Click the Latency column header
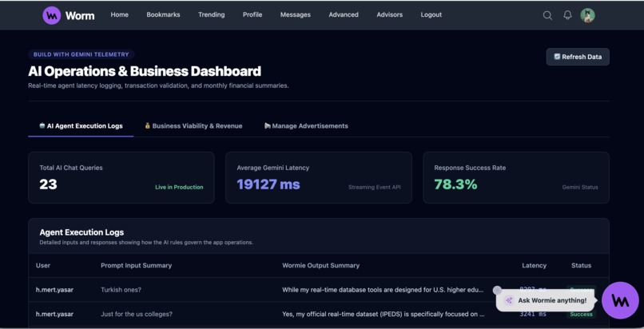The width and height of the screenshot is (644, 329). point(534,265)
